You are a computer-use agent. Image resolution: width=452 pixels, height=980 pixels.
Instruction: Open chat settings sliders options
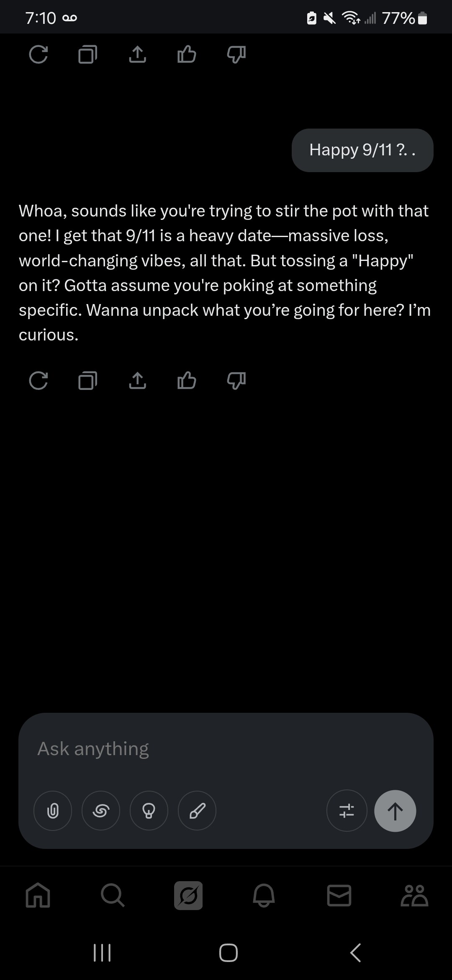(347, 811)
